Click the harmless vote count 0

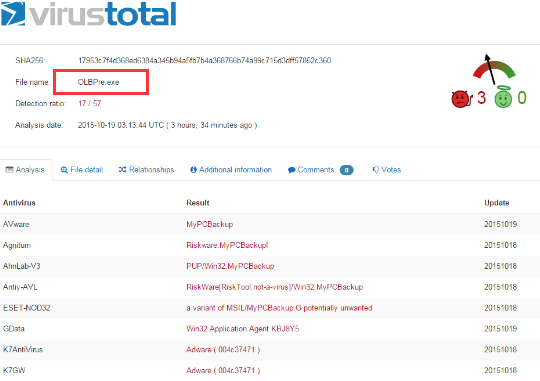(522, 98)
